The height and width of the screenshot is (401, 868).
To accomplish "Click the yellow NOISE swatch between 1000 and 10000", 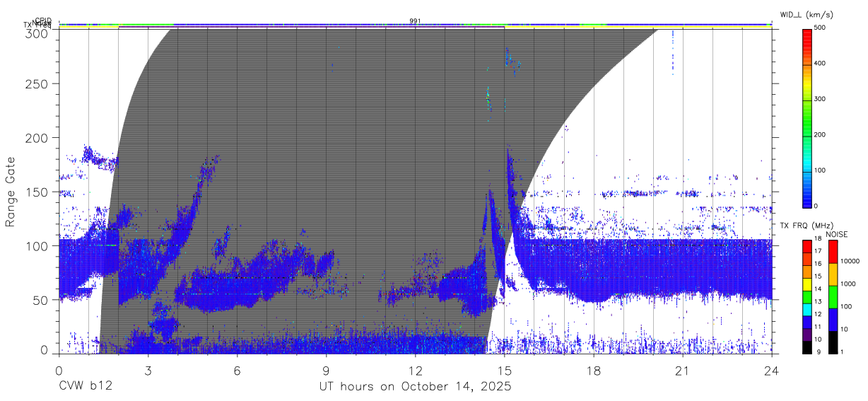I will 833,274.
